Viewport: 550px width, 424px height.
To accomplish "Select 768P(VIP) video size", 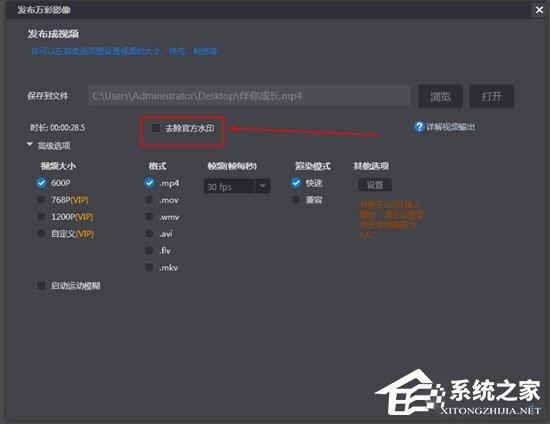I will tap(41, 200).
